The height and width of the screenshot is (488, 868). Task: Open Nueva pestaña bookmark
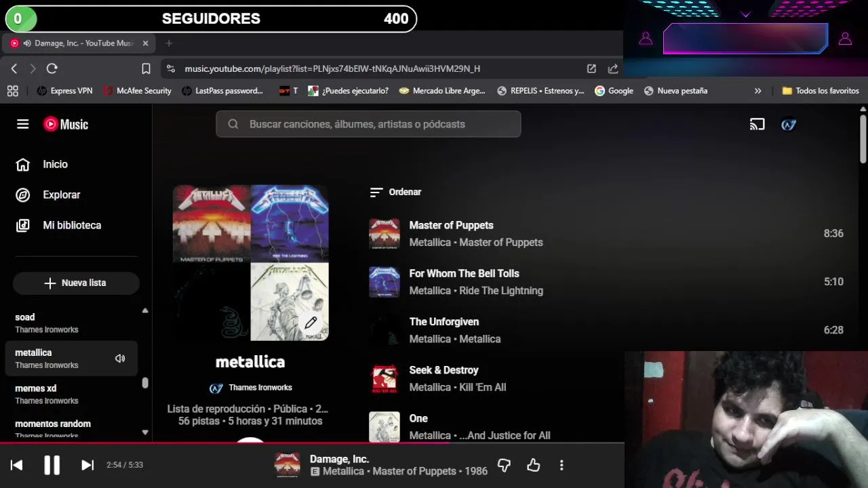[x=675, y=91]
